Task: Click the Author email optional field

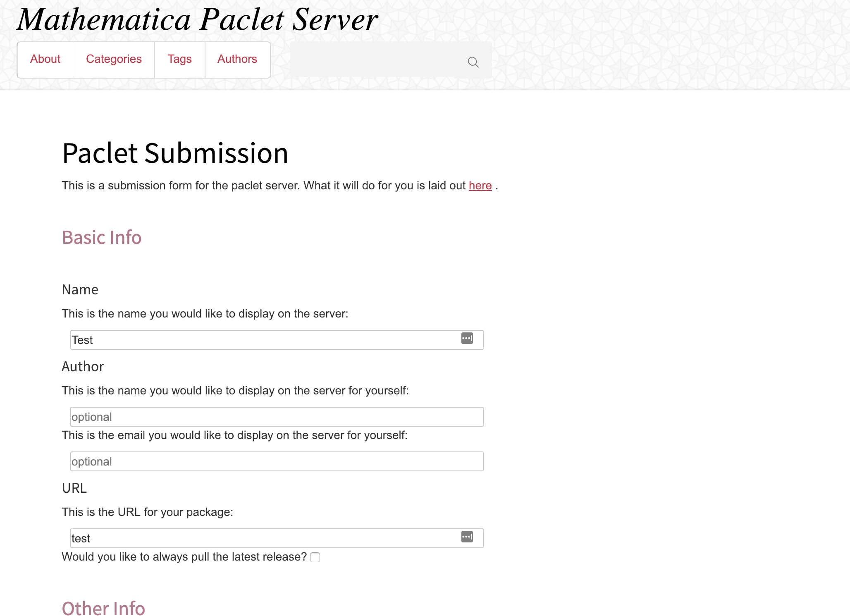Action: (277, 461)
